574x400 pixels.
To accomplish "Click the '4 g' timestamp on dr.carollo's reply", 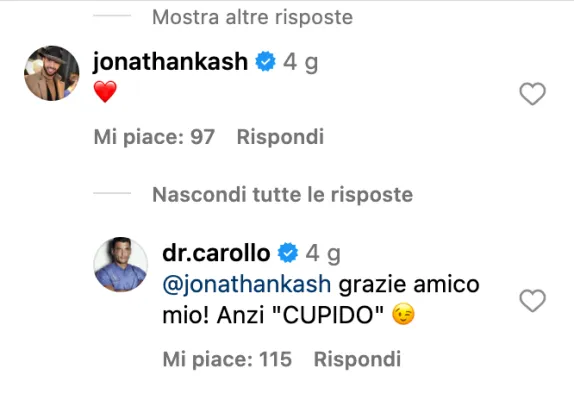I will pyautogui.click(x=323, y=254).
